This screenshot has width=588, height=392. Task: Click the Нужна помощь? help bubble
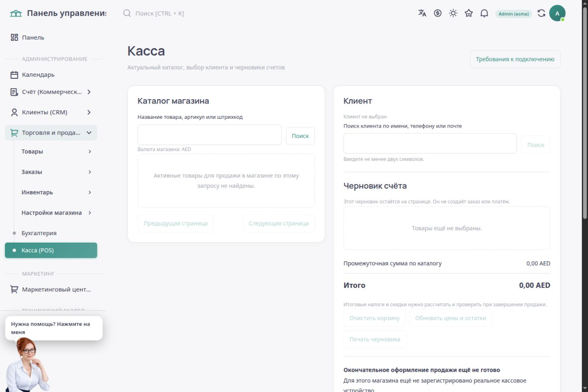[x=54, y=328]
